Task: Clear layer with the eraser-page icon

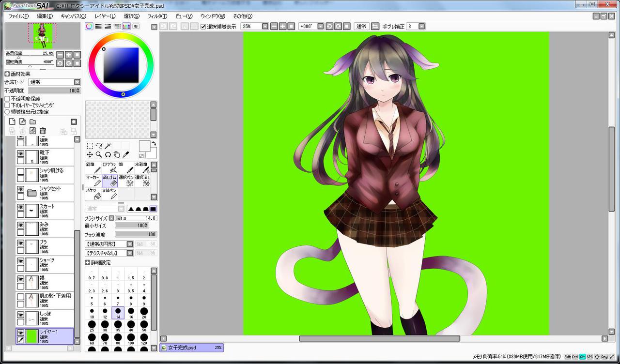Action: pos(32,131)
